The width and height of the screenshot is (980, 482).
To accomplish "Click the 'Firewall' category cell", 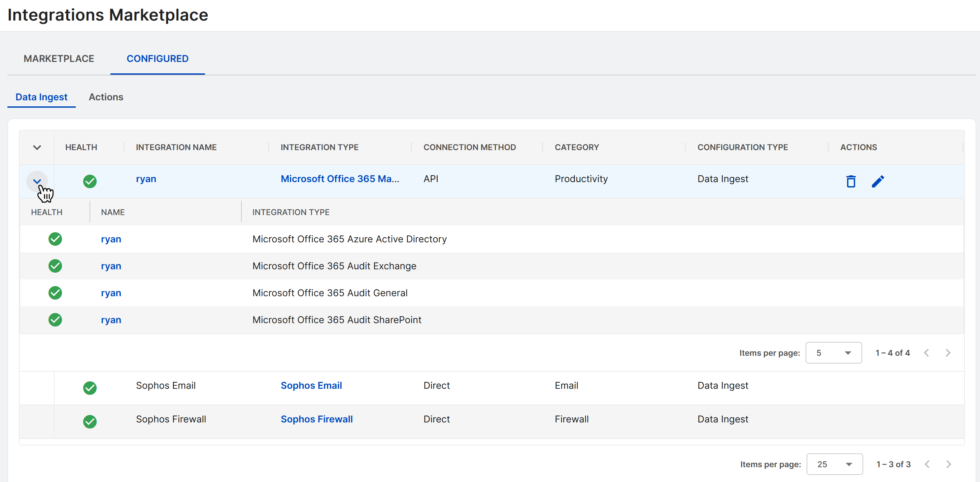I will click(x=571, y=419).
